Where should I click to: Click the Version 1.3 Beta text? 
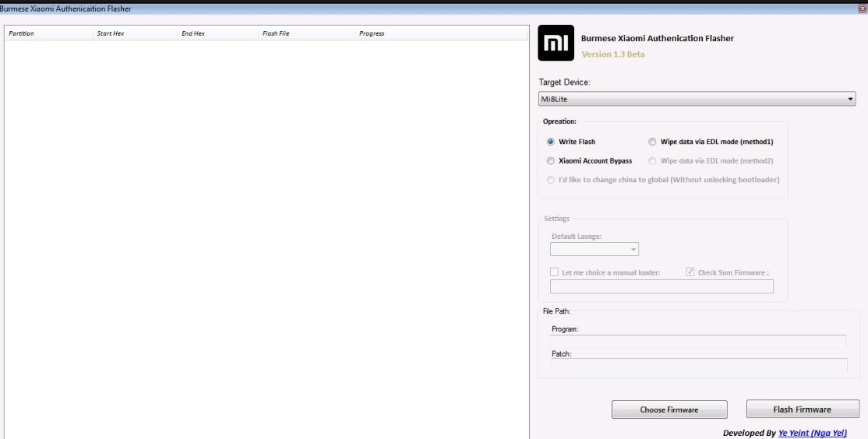point(612,54)
